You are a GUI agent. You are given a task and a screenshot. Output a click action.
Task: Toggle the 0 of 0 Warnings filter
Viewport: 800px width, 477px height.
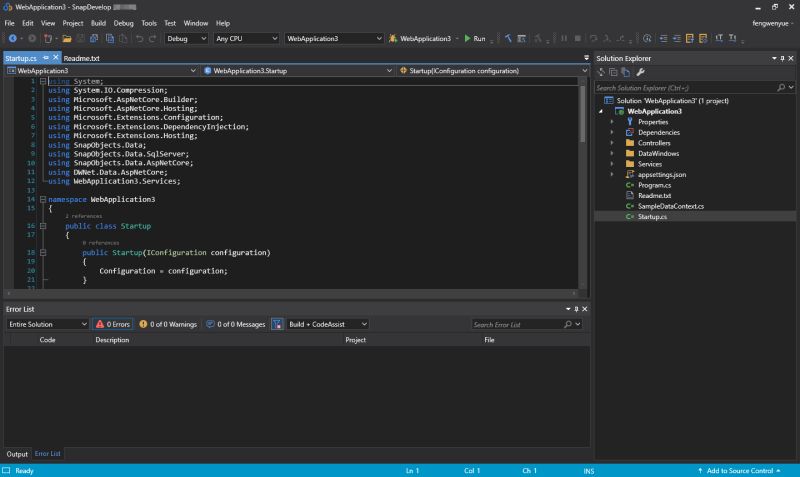[x=168, y=324]
